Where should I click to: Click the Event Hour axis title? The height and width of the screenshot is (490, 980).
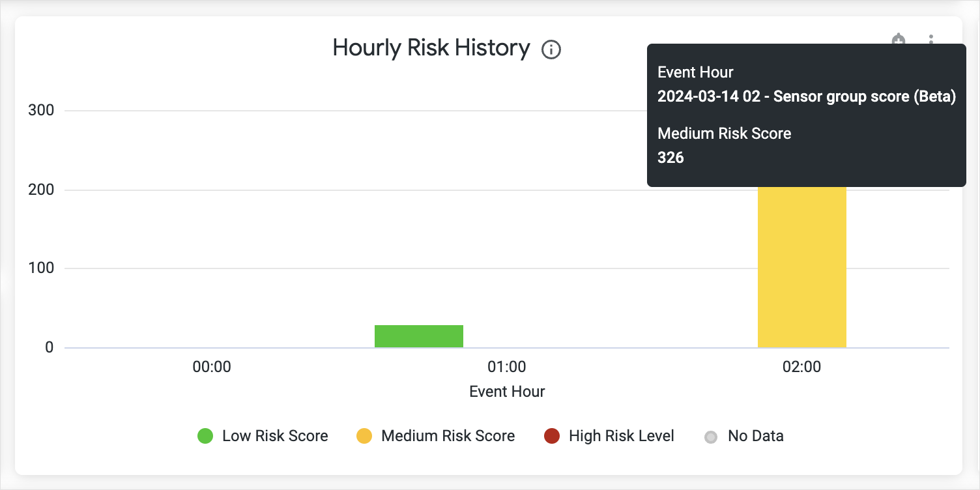click(507, 392)
